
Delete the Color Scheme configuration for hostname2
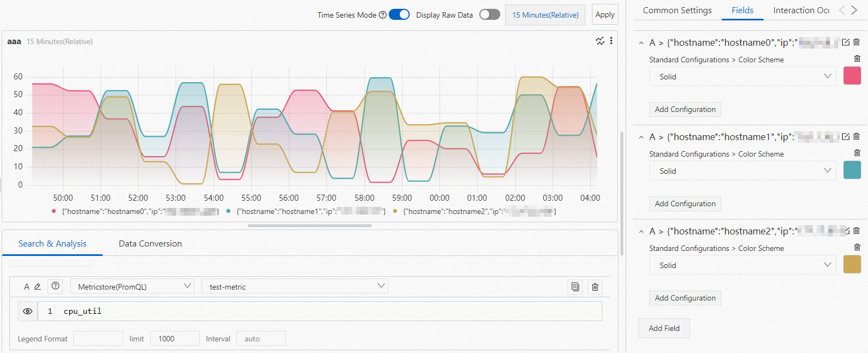pyautogui.click(x=857, y=247)
